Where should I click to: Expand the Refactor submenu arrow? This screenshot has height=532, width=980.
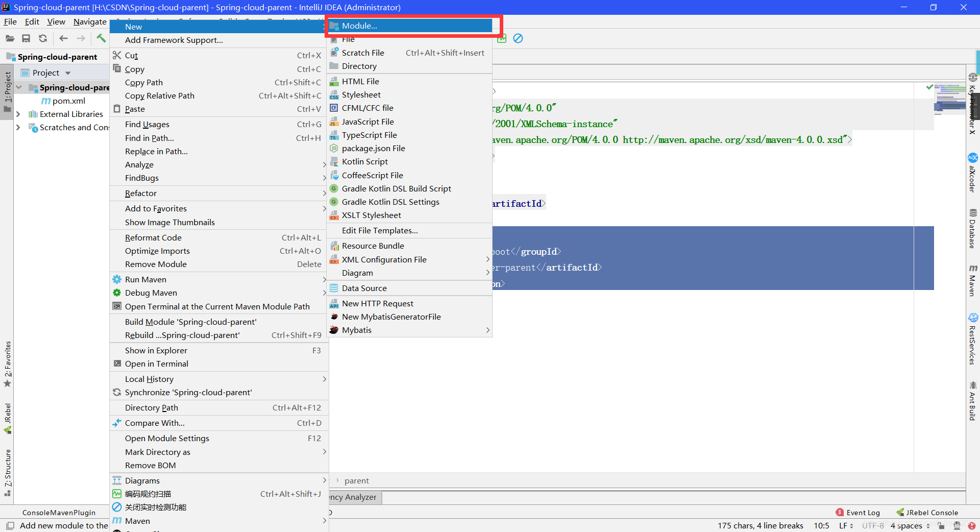[324, 193]
